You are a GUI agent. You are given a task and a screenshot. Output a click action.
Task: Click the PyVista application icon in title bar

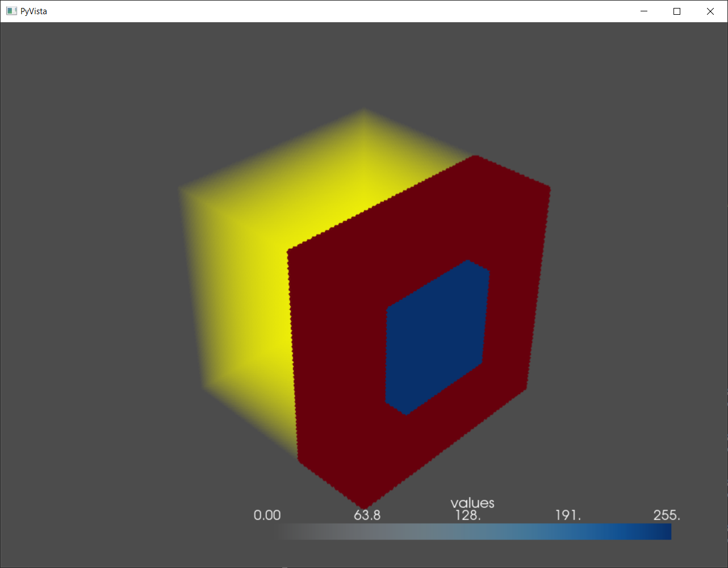coord(11,11)
